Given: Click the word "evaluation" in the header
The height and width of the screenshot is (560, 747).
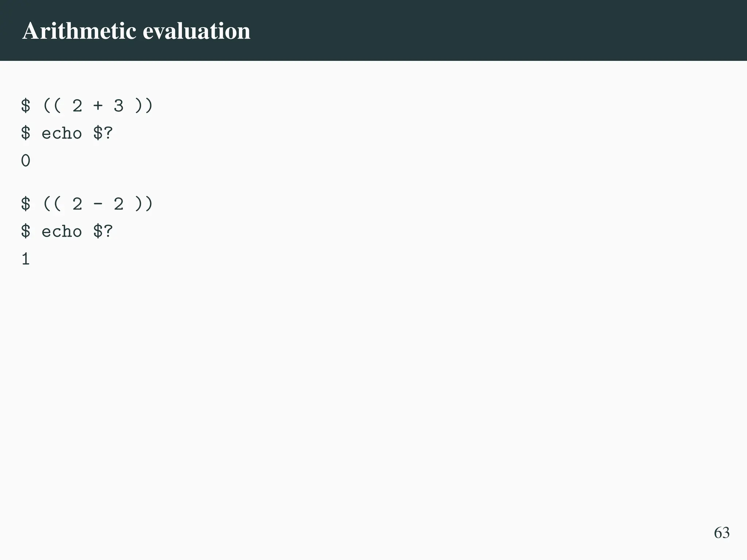Looking at the screenshot, I should tap(196, 31).
